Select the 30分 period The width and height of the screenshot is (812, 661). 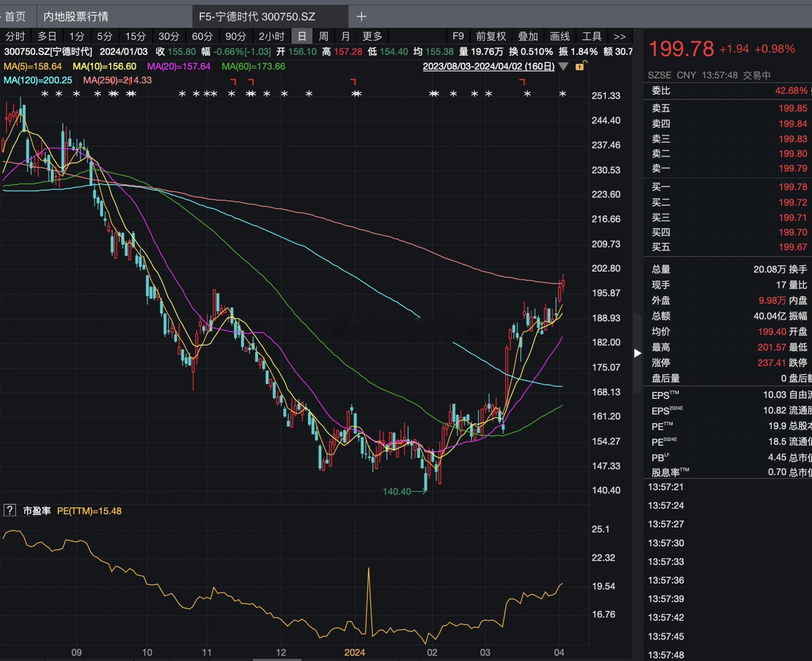(169, 37)
